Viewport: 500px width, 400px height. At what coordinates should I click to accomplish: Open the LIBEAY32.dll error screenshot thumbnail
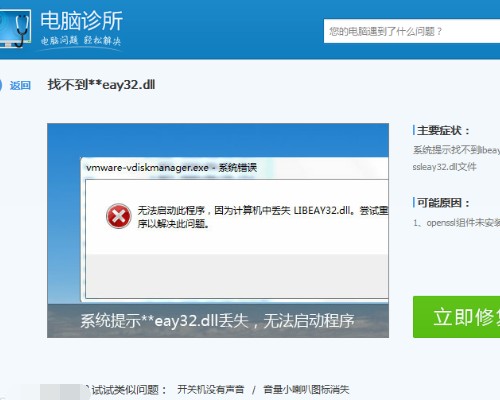tap(218, 230)
